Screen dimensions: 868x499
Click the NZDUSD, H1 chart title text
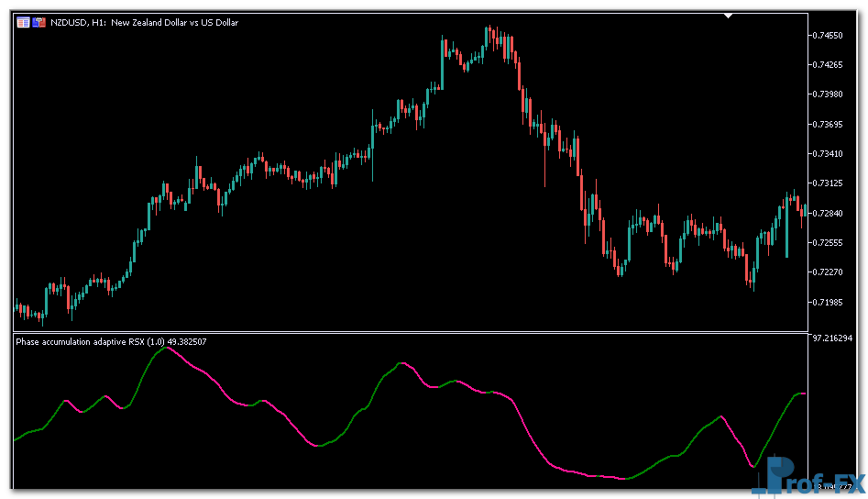146,22
